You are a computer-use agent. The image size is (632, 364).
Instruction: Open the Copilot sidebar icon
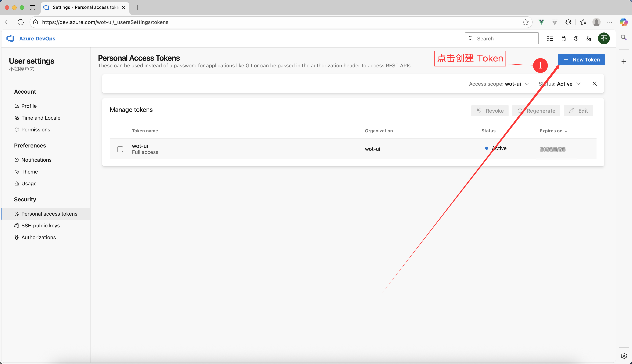coord(623,22)
